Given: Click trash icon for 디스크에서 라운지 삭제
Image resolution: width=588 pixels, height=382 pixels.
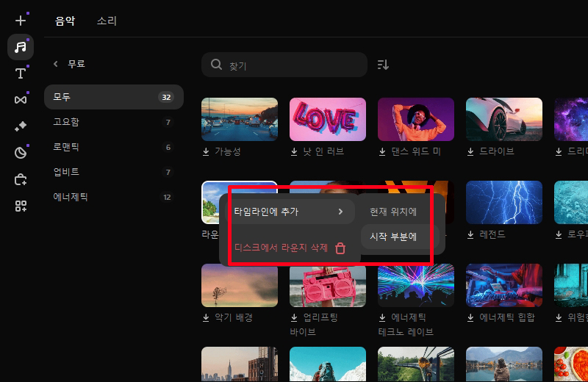Looking at the screenshot, I should point(340,248).
